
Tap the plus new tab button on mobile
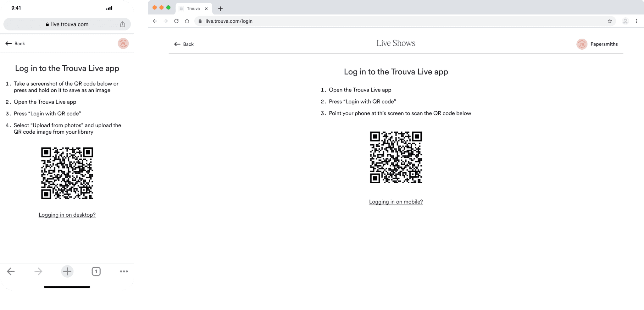(67, 271)
